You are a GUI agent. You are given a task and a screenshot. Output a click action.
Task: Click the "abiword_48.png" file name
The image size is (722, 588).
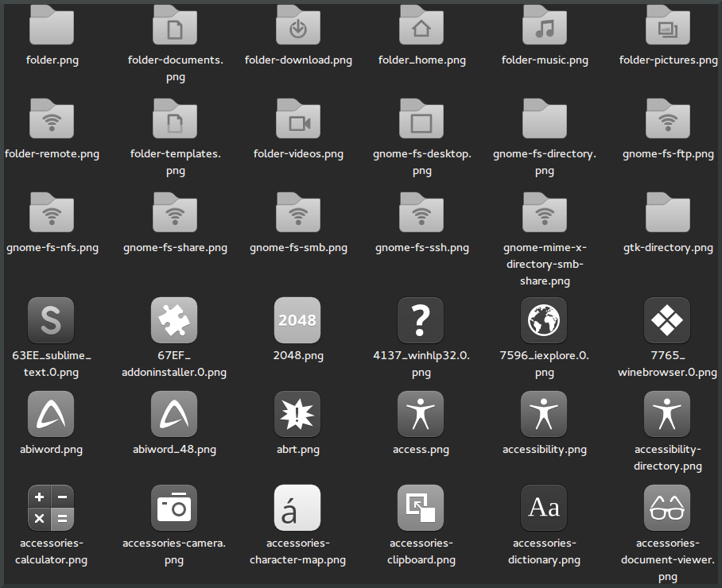174,450
